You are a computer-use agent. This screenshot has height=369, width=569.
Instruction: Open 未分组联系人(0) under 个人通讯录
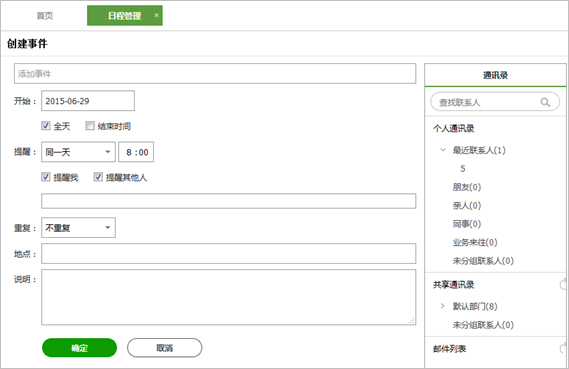[483, 261]
